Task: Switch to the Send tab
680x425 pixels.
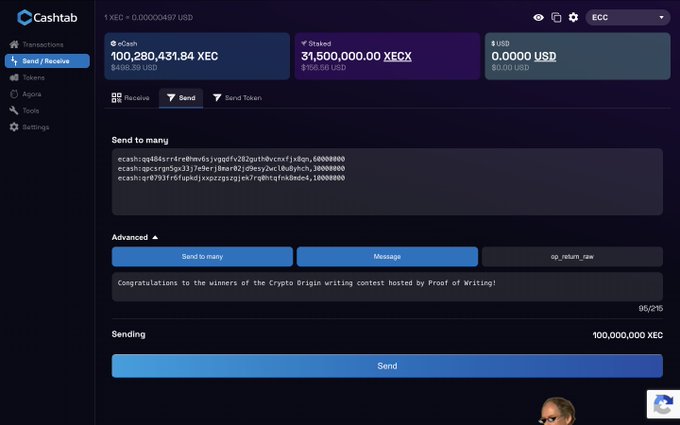Action: pos(181,98)
